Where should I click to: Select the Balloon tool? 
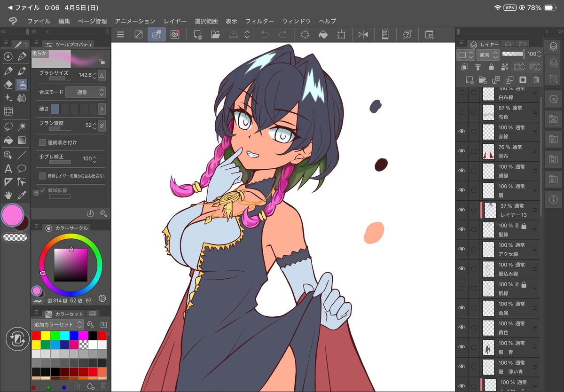22,168
